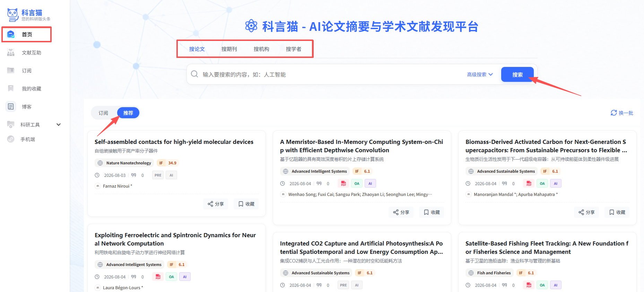This screenshot has height=292, width=644.
Task: Click AI badge on CO2 Capture card
Action: coord(357,285)
